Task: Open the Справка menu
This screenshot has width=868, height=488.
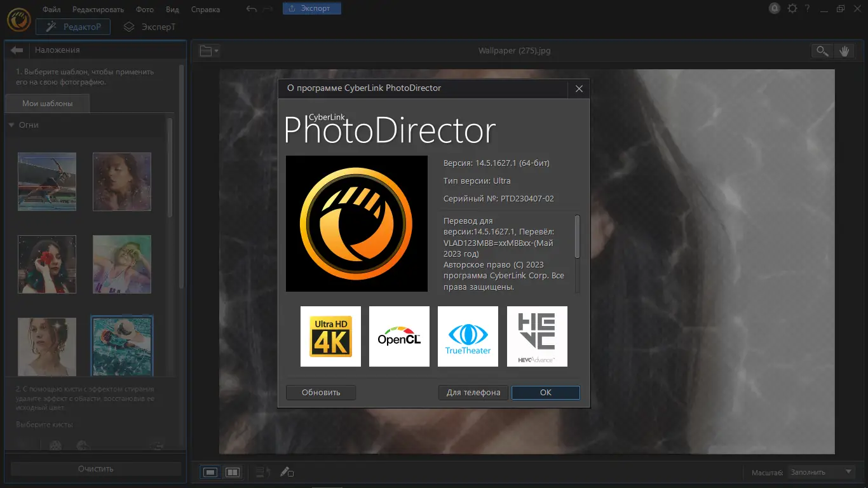Action: tap(205, 10)
